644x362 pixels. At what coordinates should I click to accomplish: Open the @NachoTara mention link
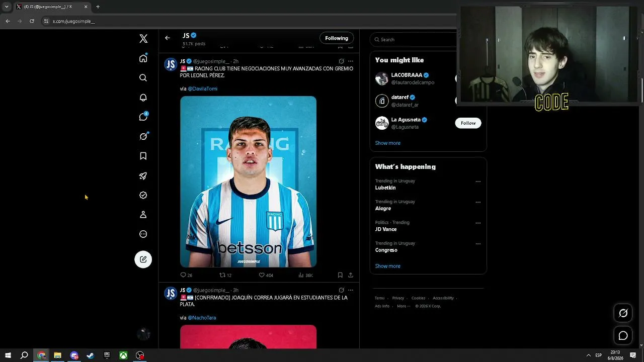(x=202, y=318)
